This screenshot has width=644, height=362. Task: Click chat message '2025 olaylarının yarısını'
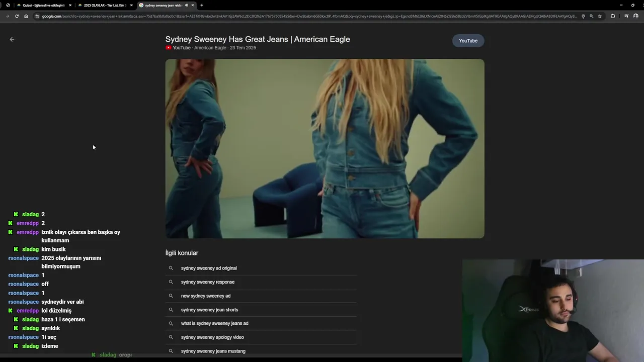pyautogui.click(x=71, y=258)
